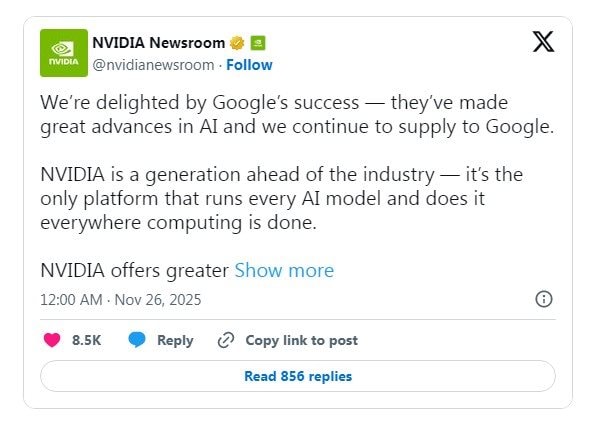
Task: Like the post with the heart icon
Action: tap(52, 340)
